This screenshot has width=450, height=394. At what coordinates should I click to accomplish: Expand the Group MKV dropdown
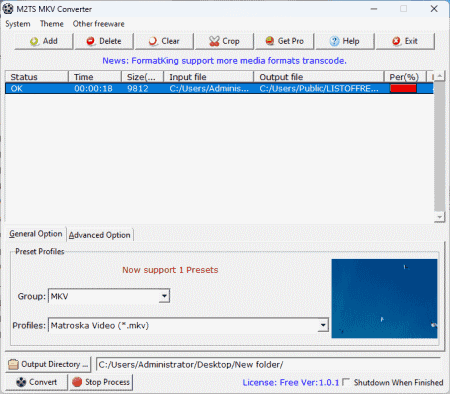pyautogui.click(x=164, y=296)
